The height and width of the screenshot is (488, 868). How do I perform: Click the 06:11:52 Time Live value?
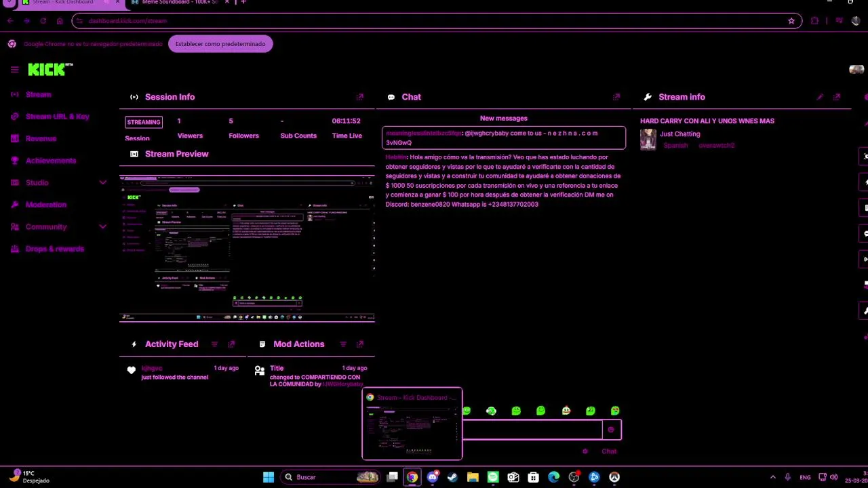[x=346, y=121]
